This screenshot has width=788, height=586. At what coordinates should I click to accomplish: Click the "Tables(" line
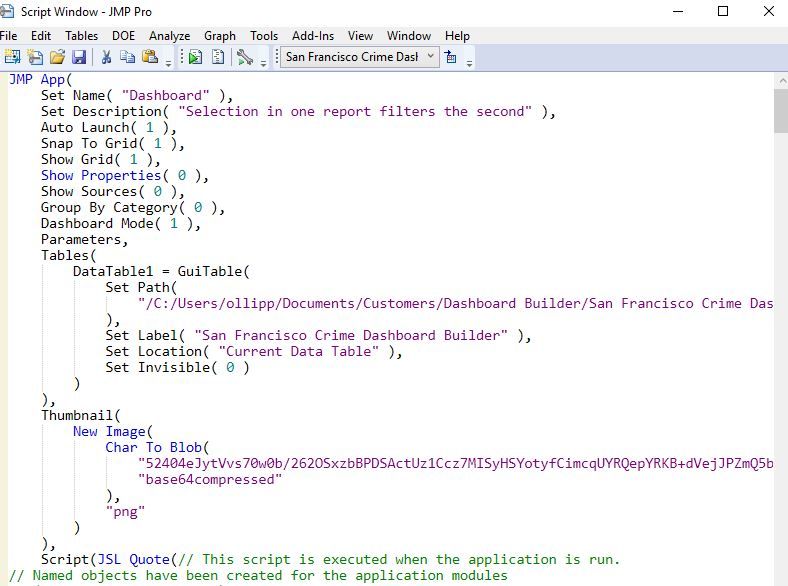(x=68, y=256)
